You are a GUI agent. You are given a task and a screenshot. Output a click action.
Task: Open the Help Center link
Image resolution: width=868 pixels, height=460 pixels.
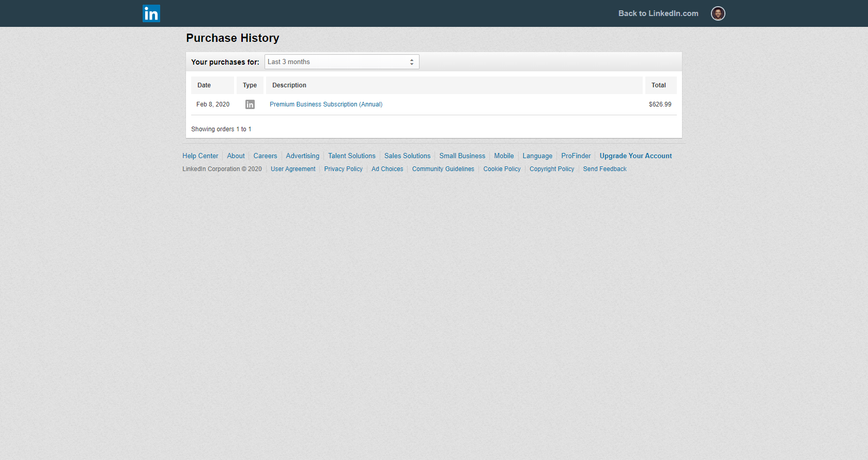tap(200, 156)
